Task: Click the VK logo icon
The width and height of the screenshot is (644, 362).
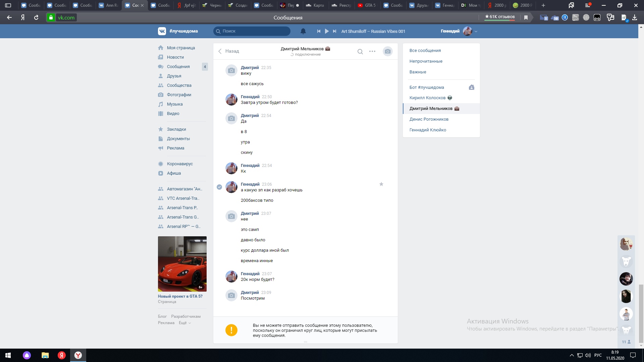Action: click(x=162, y=31)
